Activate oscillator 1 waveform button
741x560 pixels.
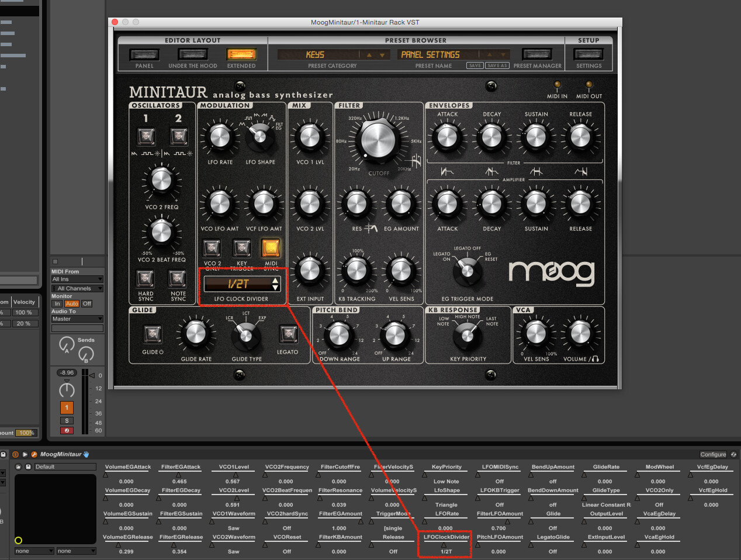pos(146,137)
